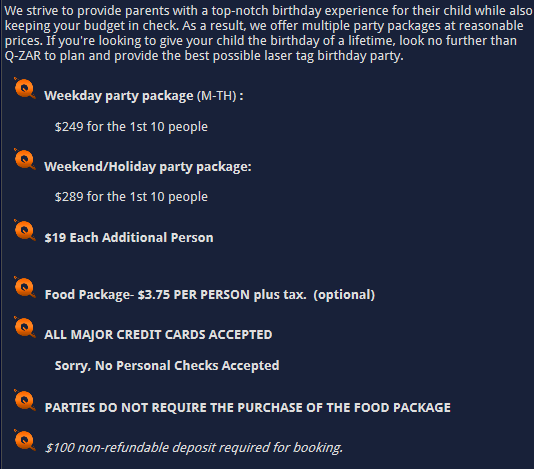Click the $100 non-refundable deposit italic text

(194, 448)
